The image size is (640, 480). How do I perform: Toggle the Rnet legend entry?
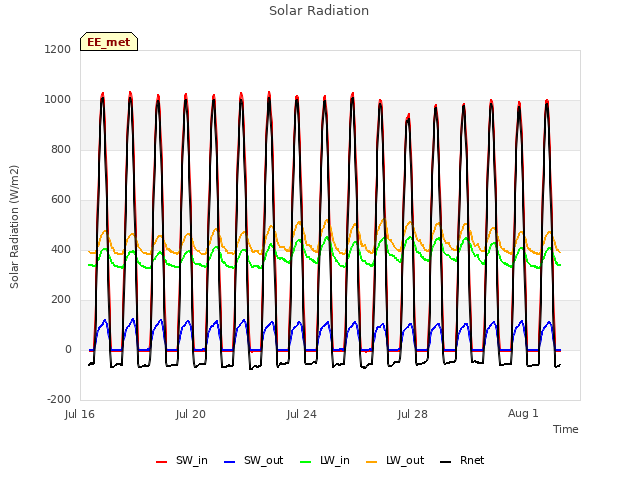(x=462, y=460)
